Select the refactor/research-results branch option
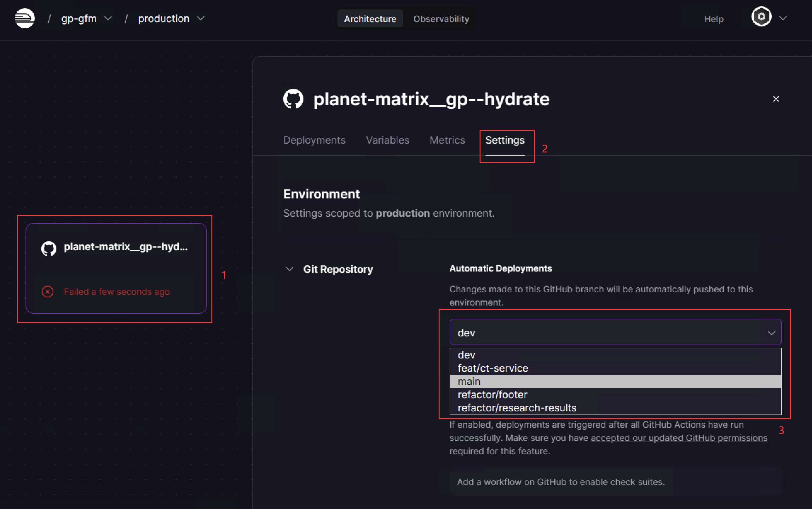Viewport: 812px width, 509px height. [x=615, y=408]
